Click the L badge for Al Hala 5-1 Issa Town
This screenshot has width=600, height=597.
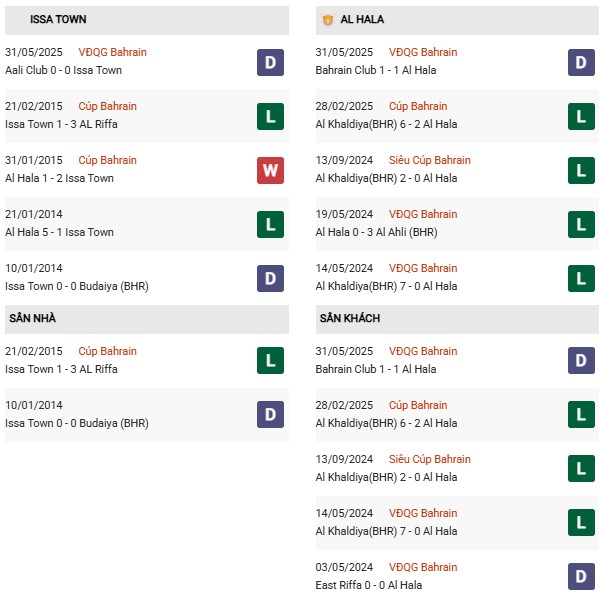tap(271, 224)
